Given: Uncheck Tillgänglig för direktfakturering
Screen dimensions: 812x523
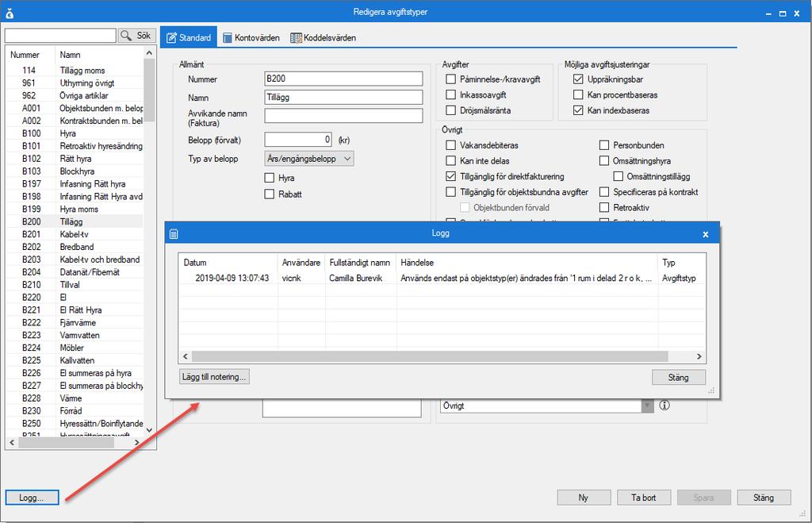Looking at the screenshot, I should (451, 176).
